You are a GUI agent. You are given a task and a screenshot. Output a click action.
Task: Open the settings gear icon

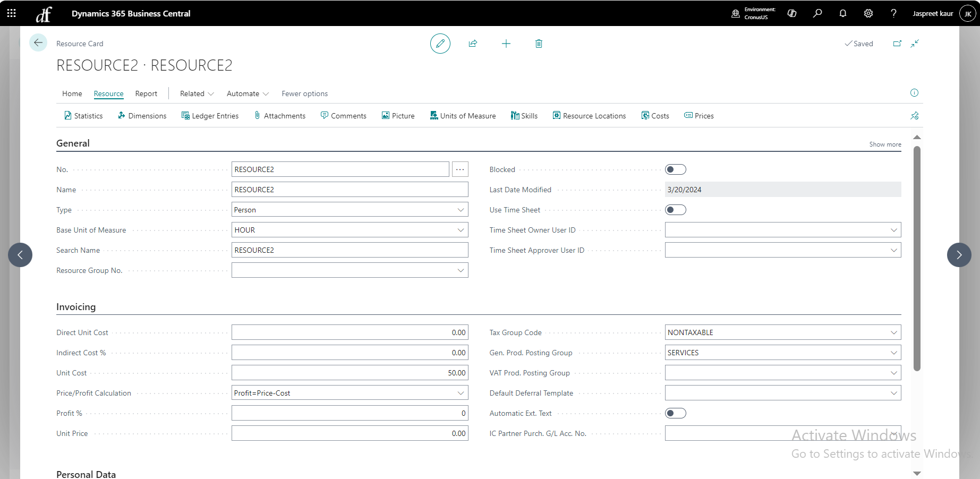[x=868, y=13]
